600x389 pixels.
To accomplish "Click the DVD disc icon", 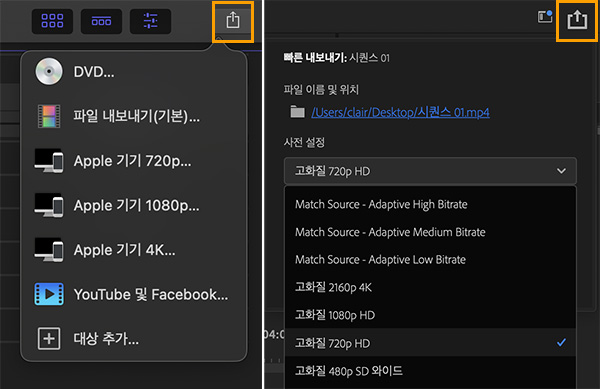I will pyautogui.click(x=49, y=71).
